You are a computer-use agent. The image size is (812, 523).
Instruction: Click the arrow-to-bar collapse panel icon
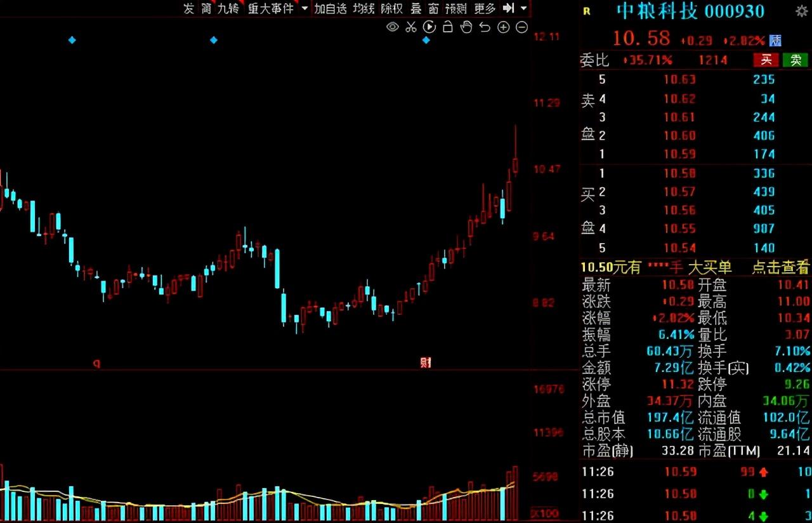point(508,8)
